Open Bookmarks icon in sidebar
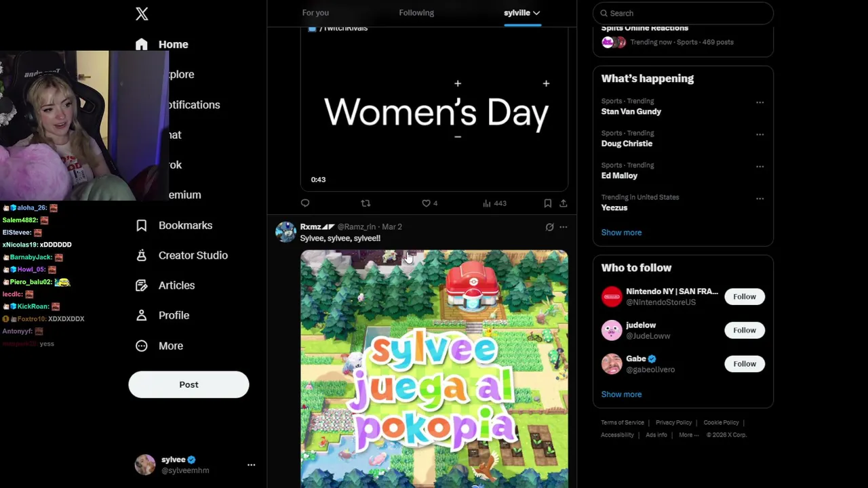868x488 pixels. pos(141,225)
